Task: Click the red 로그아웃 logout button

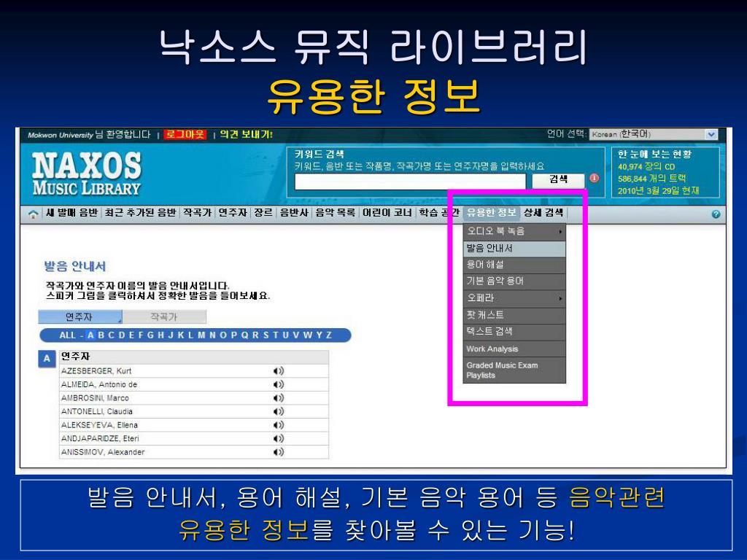Action: pos(185,135)
